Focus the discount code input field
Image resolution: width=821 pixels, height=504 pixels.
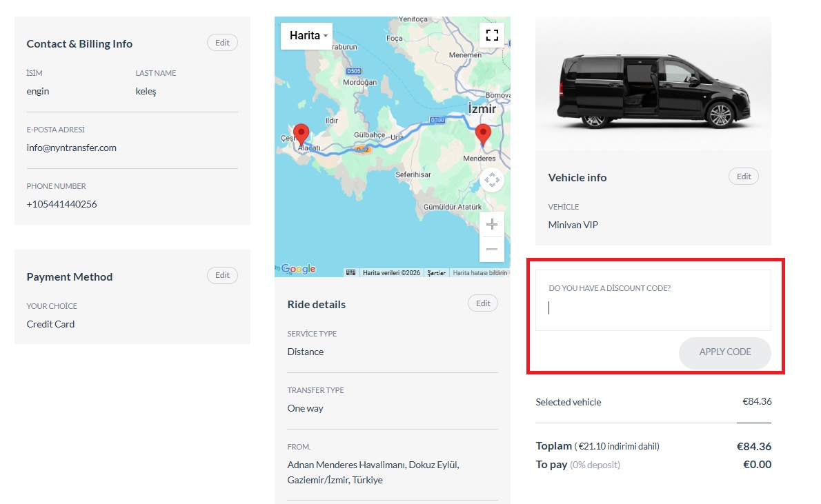pyautogui.click(x=653, y=308)
